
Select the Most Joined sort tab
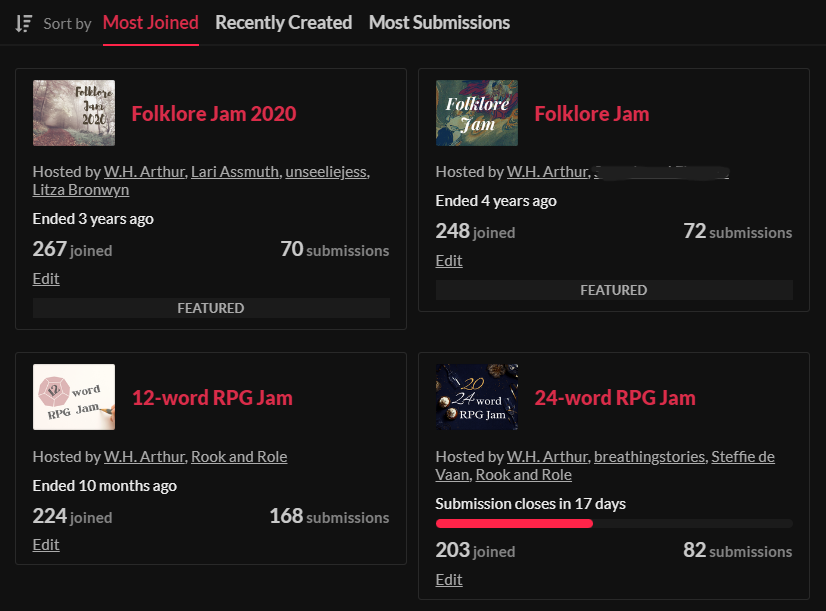[151, 23]
